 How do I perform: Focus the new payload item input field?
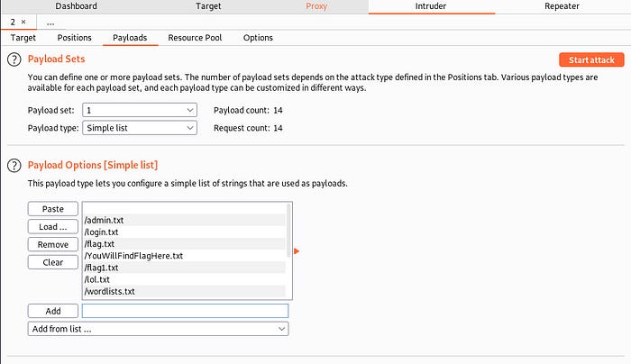pyautogui.click(x=185, y=311)
